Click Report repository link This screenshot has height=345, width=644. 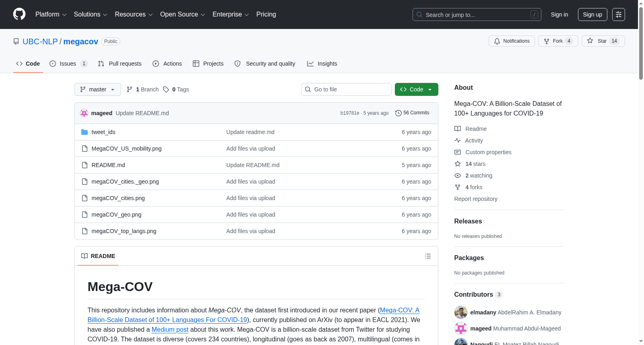(476, 199)
